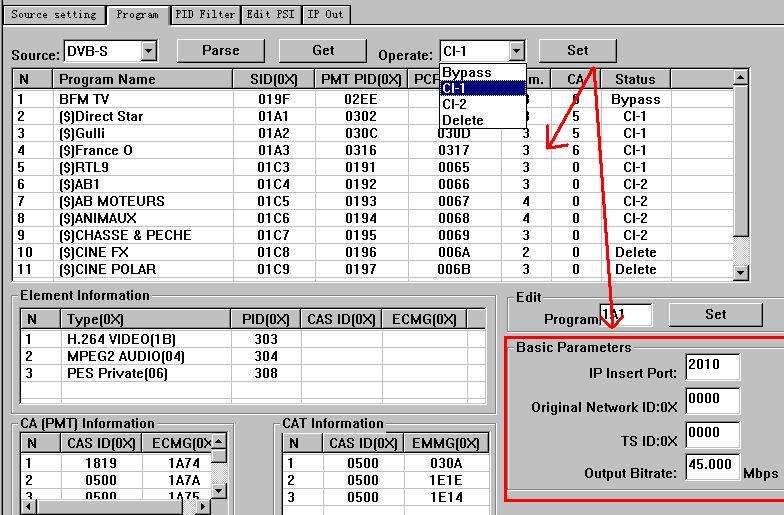Open the Edit PSI tab
784x515 pixels.
click(271, 14)
